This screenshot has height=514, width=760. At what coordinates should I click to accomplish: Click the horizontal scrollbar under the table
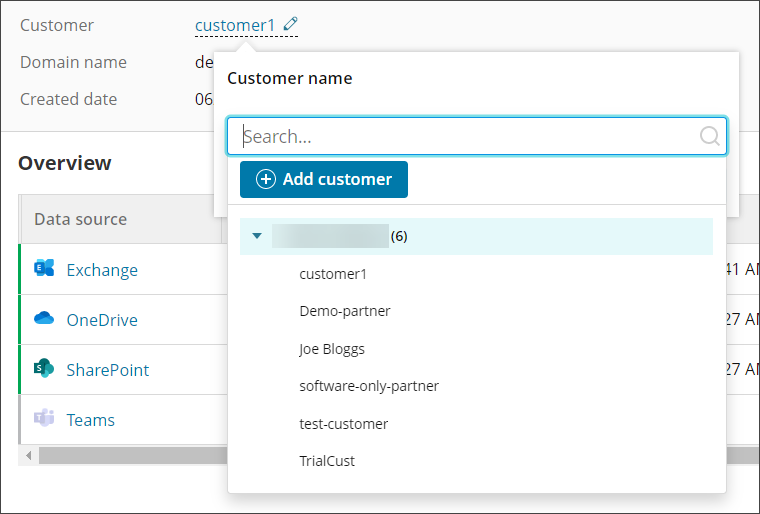130,456
